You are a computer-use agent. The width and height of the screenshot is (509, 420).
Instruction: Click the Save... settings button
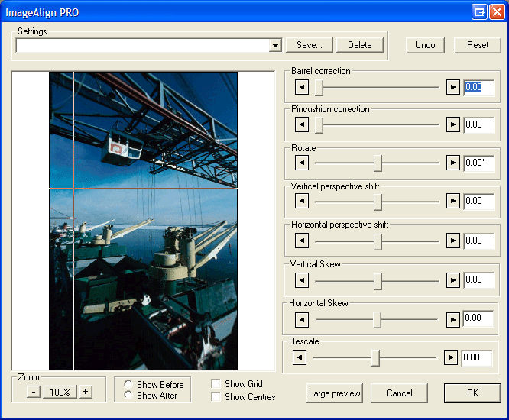click(x=310, y=45)
